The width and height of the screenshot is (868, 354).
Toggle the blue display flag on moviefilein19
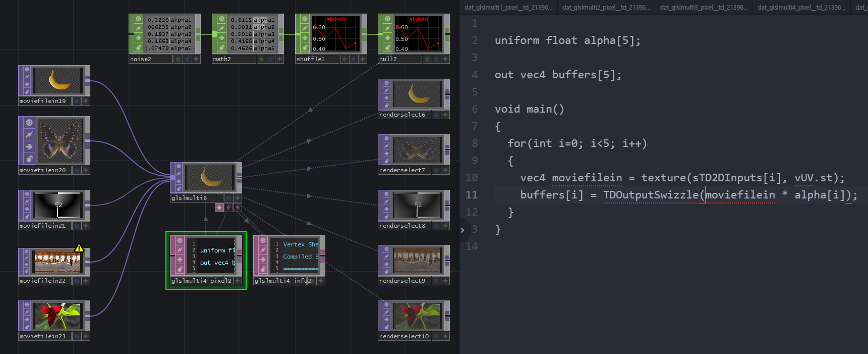(77, 101)
